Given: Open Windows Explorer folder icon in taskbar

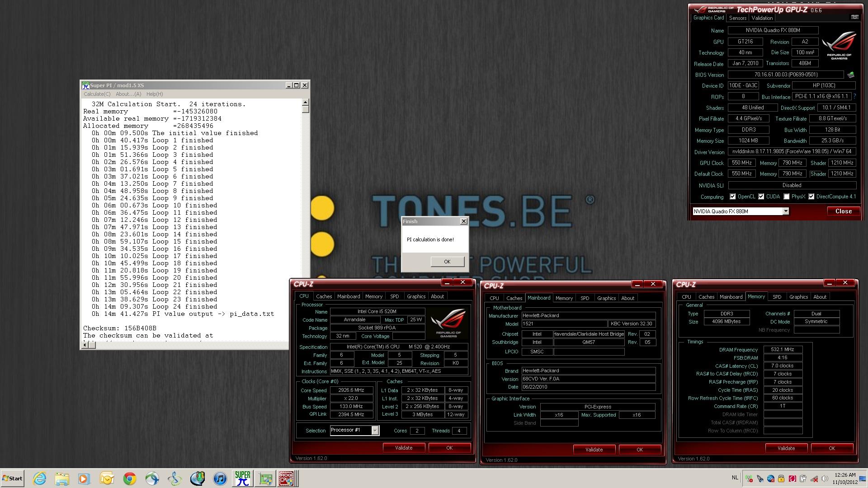Looking at the screenshot, I should coord(62,479).
